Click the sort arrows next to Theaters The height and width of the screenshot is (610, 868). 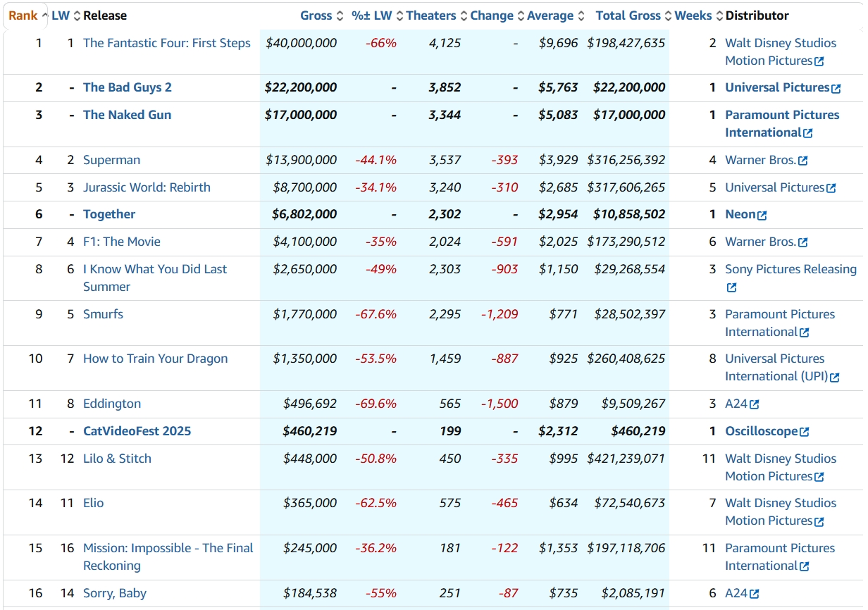464,16
